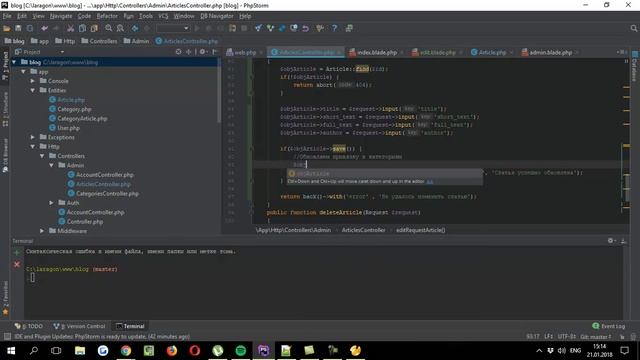Collapse the Entities folder
The image size is (640, 360).
pyautogui.click(x=33, y=90)
